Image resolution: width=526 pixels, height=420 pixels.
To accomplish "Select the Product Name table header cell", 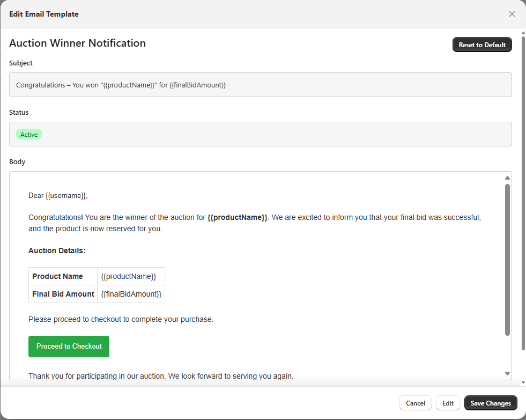I will (x=58, y=277).
